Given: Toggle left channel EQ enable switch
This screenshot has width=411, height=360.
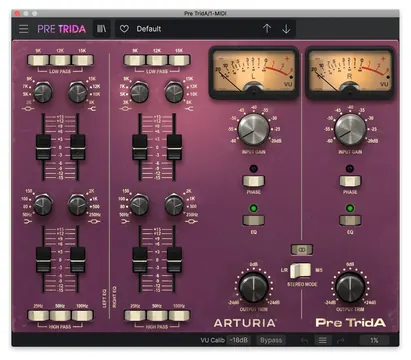Looking at the screenshot, I should [253, 220].
